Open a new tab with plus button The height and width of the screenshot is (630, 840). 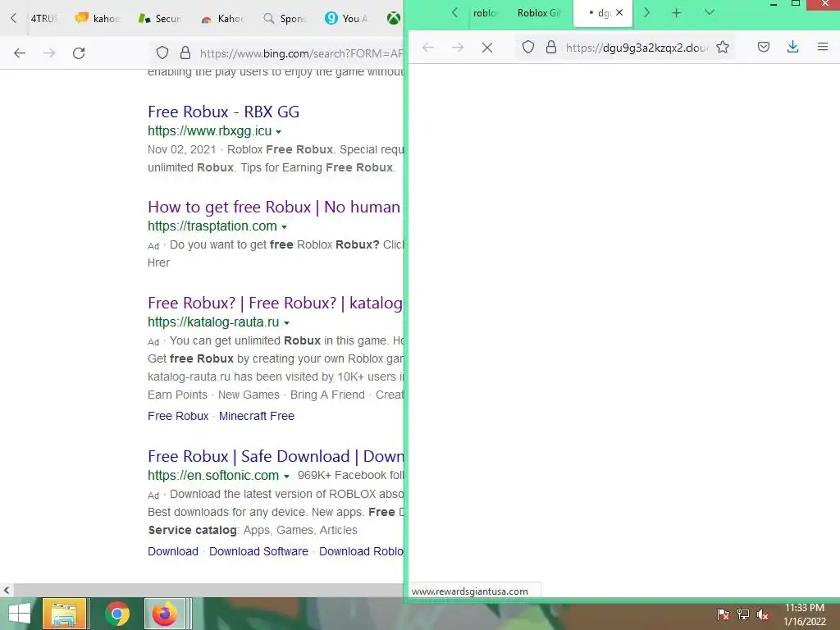click(x=677, y=13)
